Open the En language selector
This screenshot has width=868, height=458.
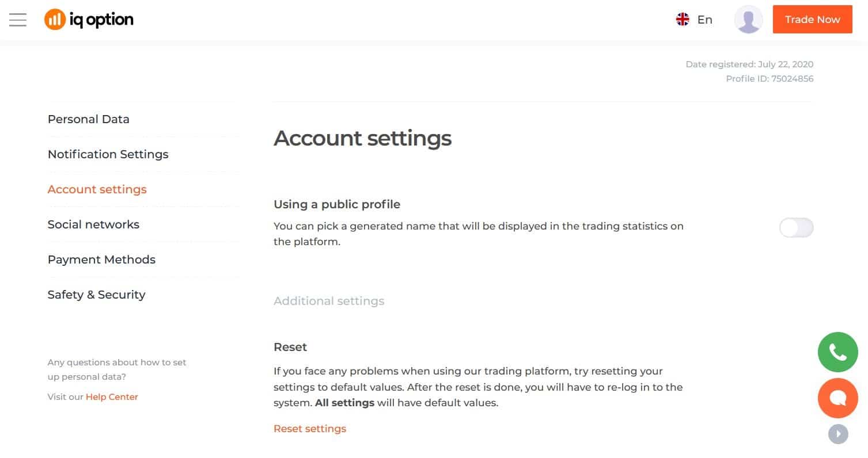[x=705, y=20]
